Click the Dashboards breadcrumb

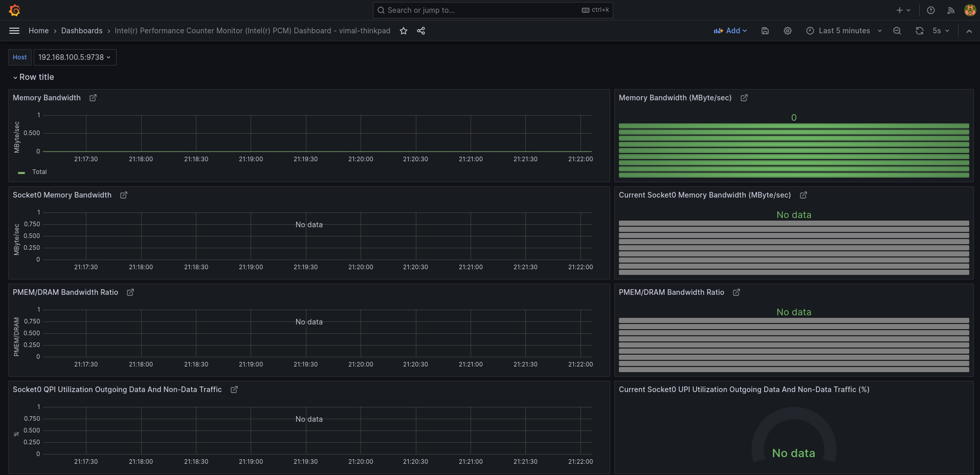click(82, 31)
